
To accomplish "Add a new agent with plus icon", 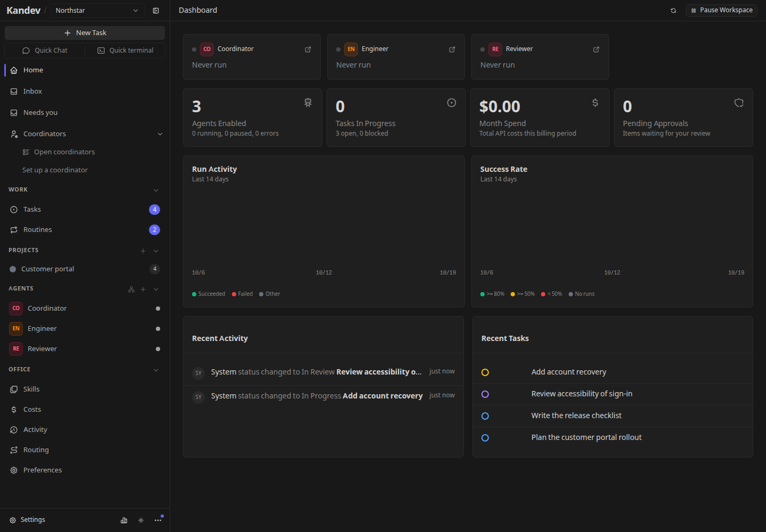I will tap(143, 289).
